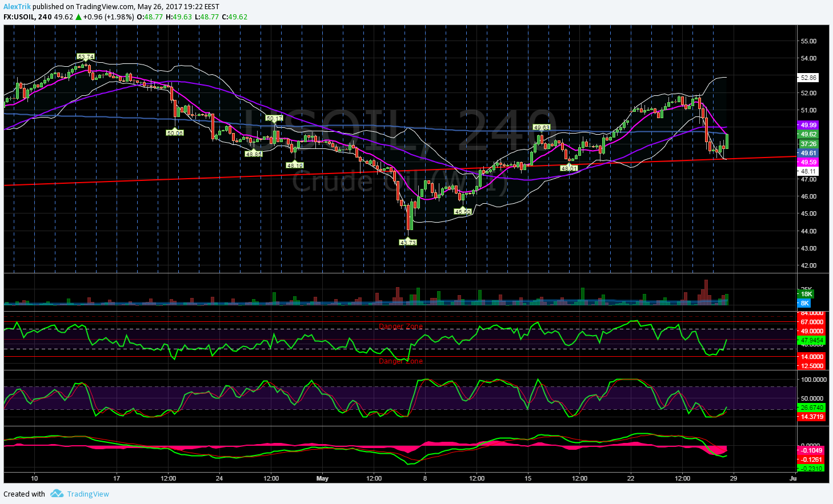Click the red -0.1261 MACD signal label

(811, 459)
